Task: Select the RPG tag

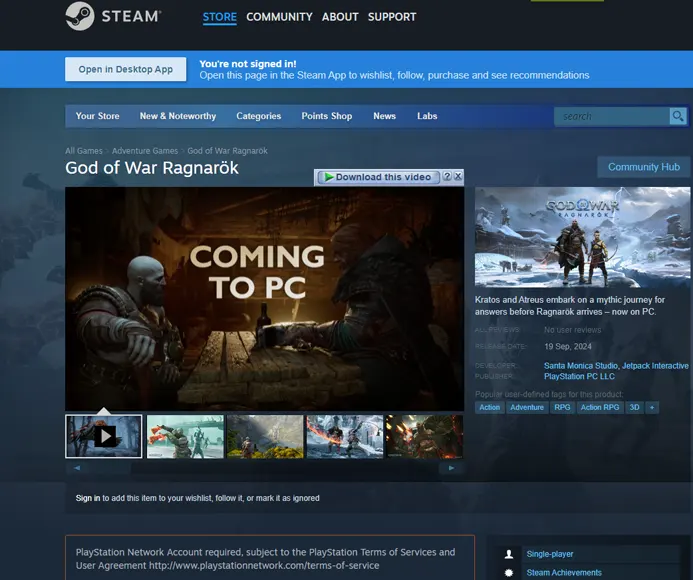Action: (562, 407)
